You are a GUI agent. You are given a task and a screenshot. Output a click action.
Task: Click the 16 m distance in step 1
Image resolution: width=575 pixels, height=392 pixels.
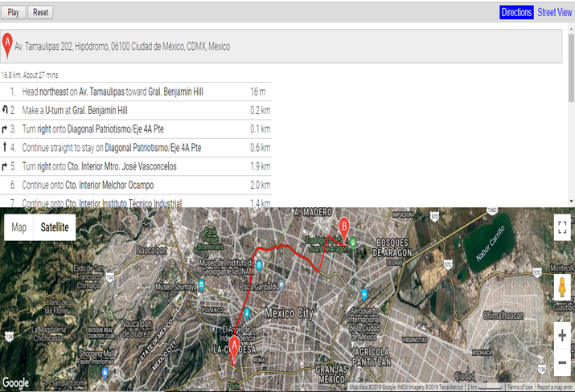tap(258, 92)
